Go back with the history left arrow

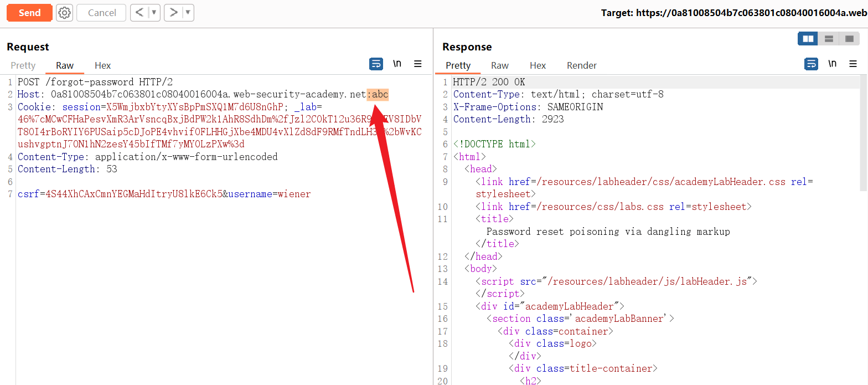coord(139,13)
